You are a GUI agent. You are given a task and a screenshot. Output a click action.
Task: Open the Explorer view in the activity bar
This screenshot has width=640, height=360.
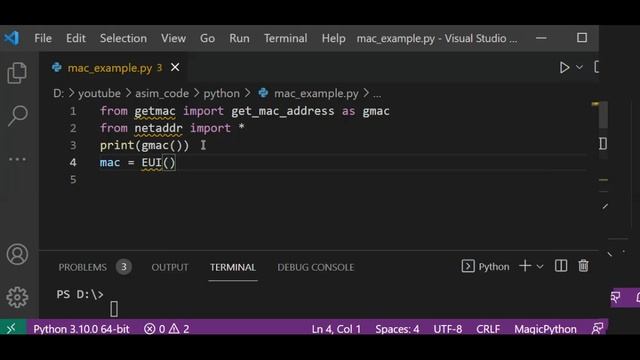coord(17,73)
